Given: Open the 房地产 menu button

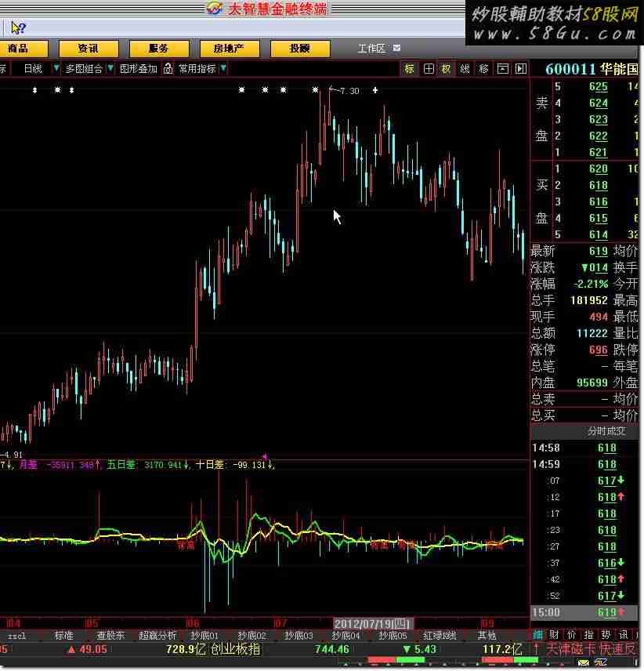Looking at the screenshot, I should click(x=229, y=49).
